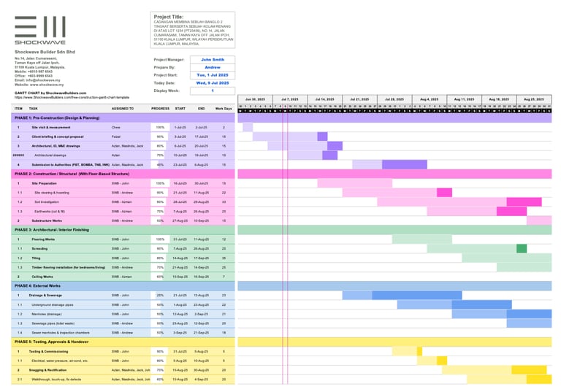Click the Aug 25, 2025 week header
Screen dimensions: 561x392
(534, 99)
